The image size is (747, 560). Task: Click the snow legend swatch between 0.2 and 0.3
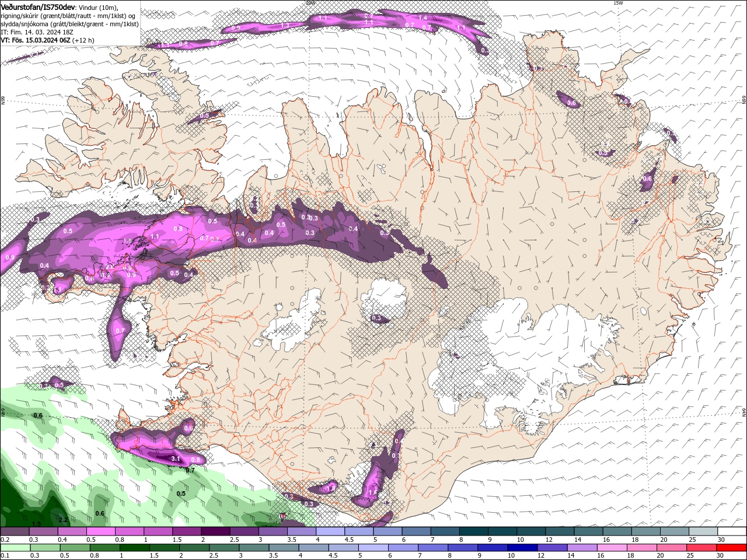[14, 532]
